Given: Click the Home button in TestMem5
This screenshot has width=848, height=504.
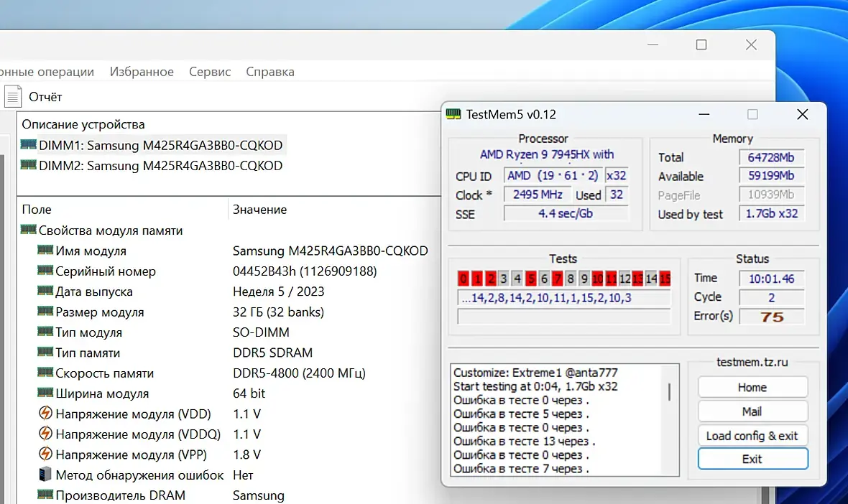Looking at the screenshot, I should pyautogui.click(x=752, y=387).
